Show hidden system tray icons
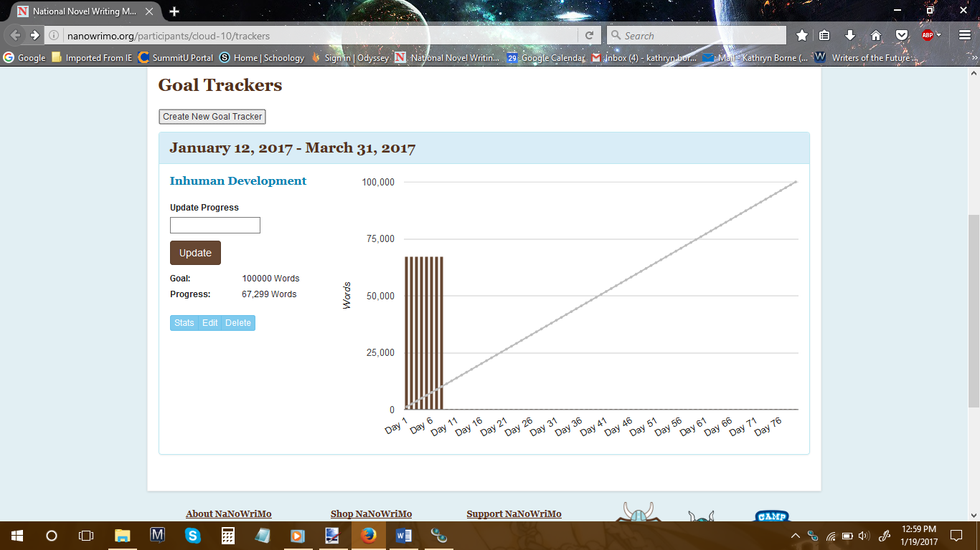Image resolution: width=980 pixels, height=550 pixels. [x=797, y=536]
